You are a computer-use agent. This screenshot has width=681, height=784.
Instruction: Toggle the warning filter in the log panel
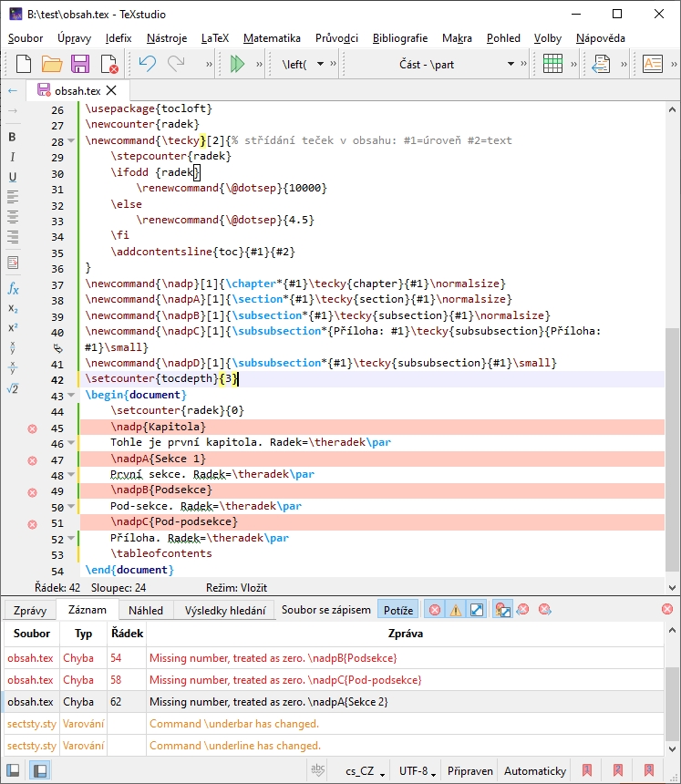tap(456, 610)
